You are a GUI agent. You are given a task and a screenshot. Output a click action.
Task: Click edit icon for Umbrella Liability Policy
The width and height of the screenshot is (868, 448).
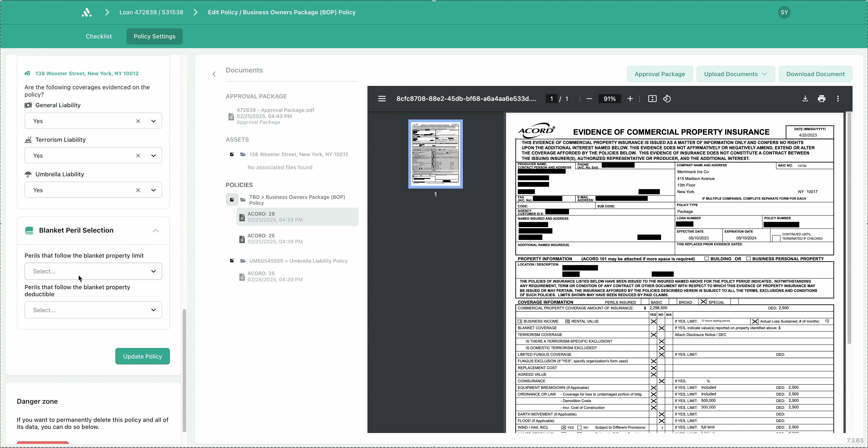point(232,261)
